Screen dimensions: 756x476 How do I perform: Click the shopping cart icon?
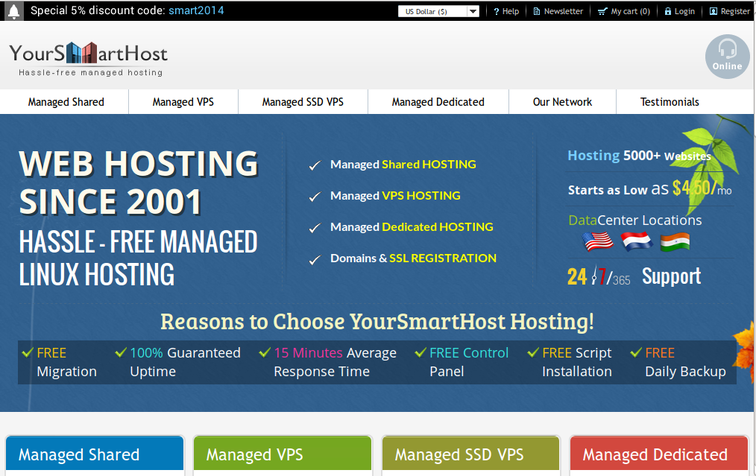602,12
